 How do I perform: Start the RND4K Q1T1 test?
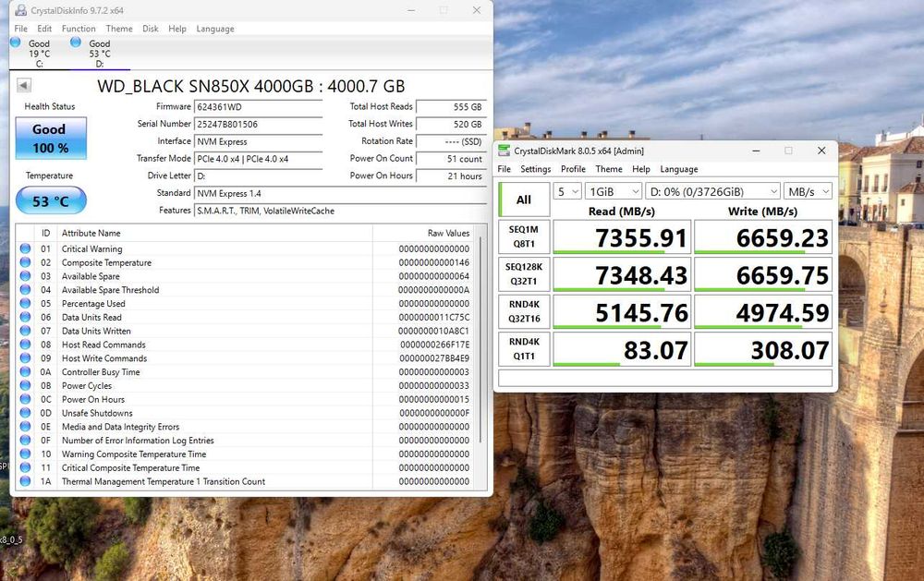524,349
